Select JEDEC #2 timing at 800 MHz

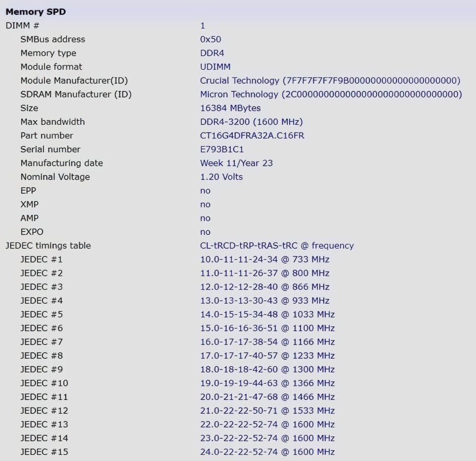265,273
